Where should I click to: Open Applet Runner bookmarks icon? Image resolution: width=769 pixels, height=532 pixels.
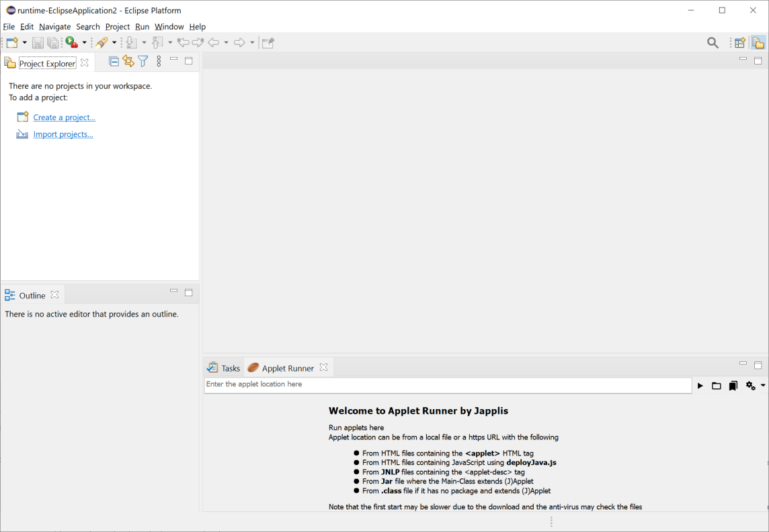pos(733,386)
